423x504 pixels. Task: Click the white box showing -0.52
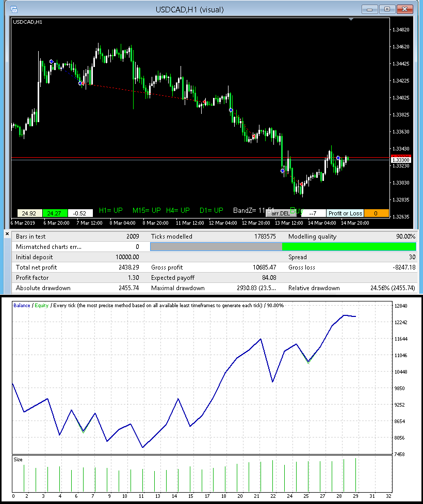pos(80,213)
